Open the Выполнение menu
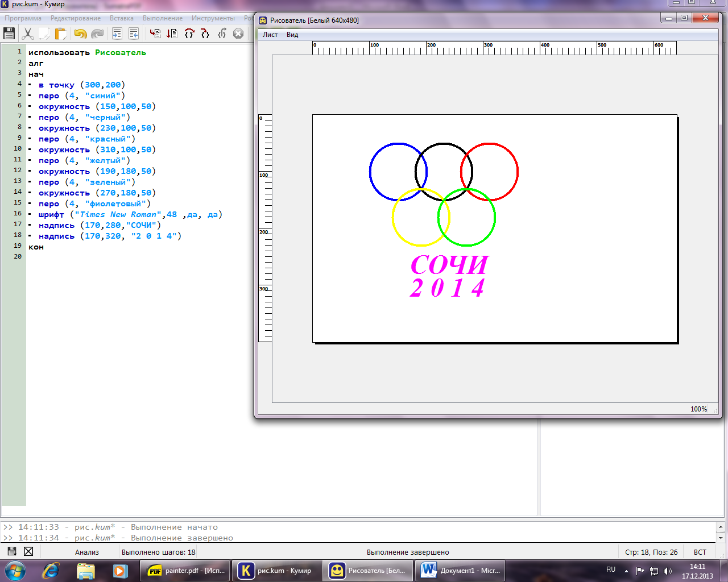 pos(163,18)
